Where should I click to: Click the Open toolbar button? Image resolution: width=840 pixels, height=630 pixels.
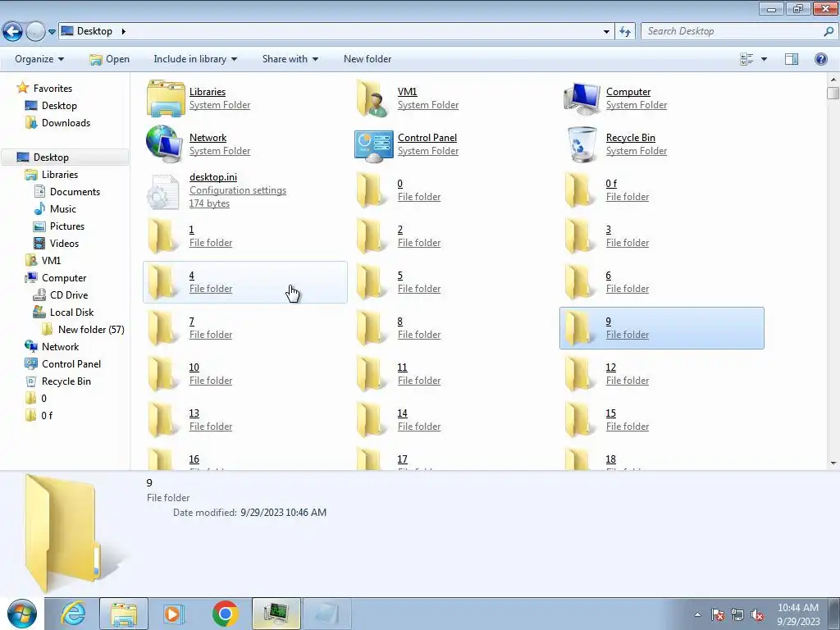coord(109,59)
